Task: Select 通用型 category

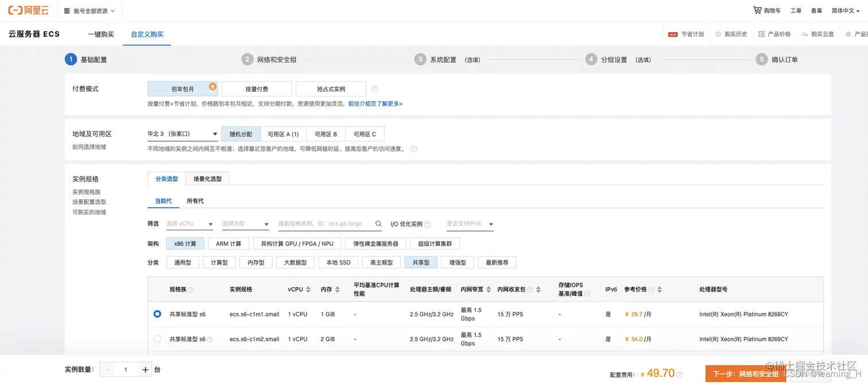Action: click(183, 262)
